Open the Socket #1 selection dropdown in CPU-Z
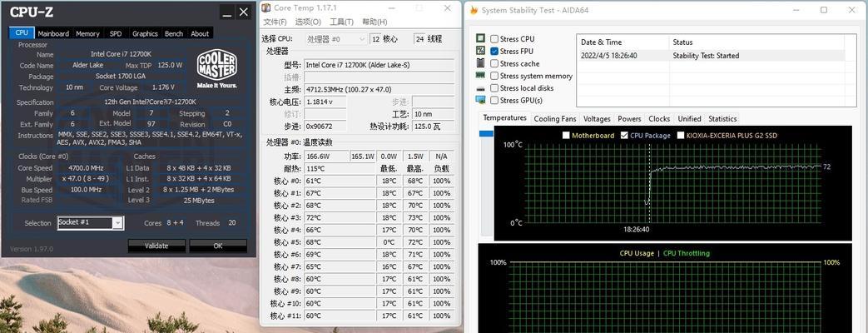Image resolution: width=868 pixels, height=333 pixels. [x=117, y=223]
